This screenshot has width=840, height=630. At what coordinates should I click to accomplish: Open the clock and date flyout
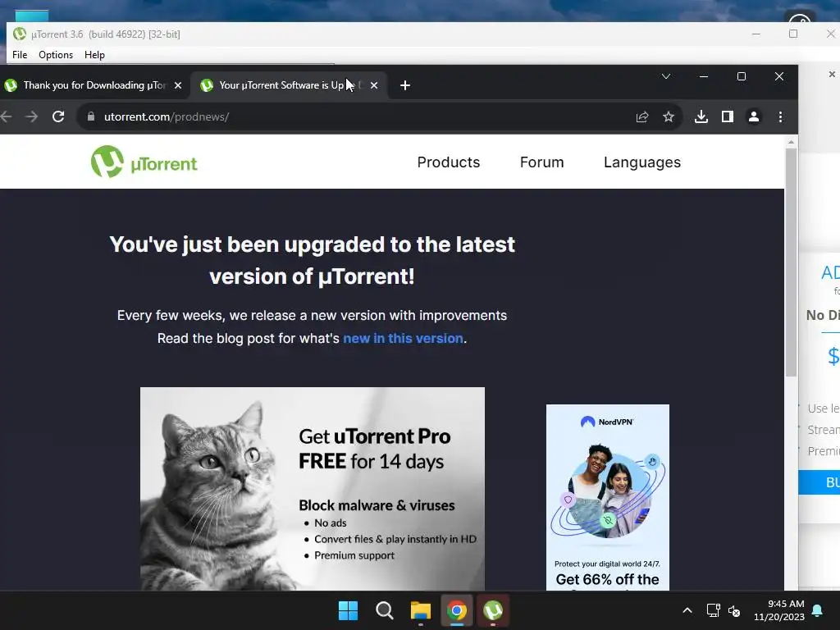click(x=779, y=610)
